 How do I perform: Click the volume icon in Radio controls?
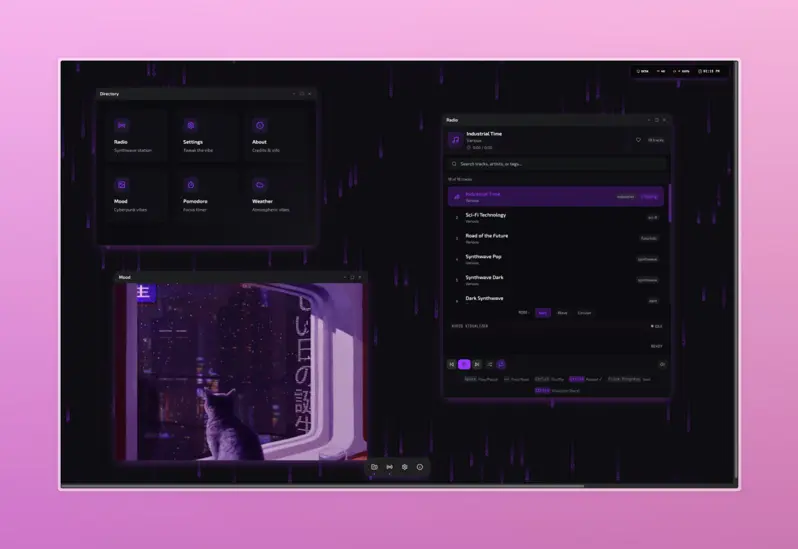[662, 364]
